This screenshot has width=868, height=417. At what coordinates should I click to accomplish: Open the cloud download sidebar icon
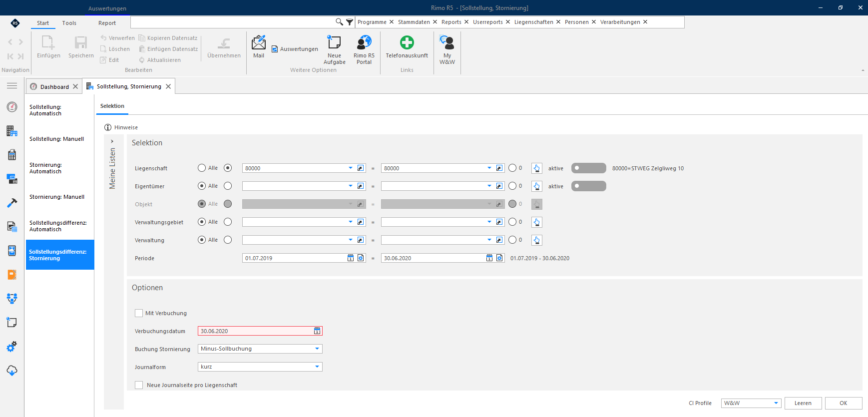pyautogui.click(x=12, y=371)
